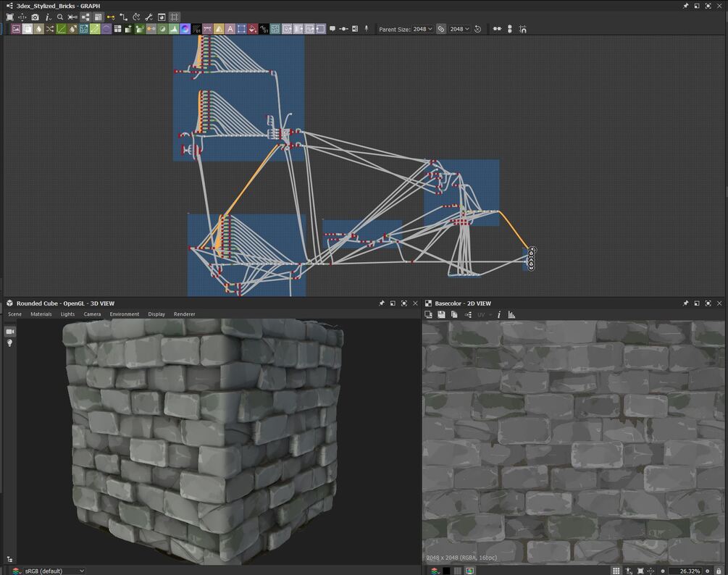The image size is (728, 575).
Task: Open the wrench tools icon in the graph
Action: pyautogui.click(x=148, y=17)
